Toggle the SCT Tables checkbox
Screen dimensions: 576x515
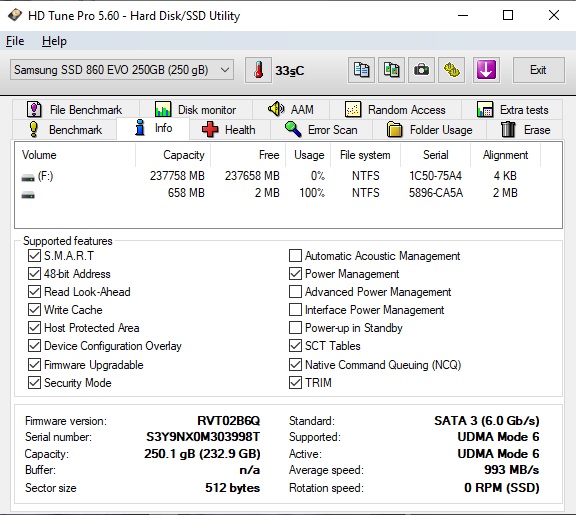(x=295, y=345)
